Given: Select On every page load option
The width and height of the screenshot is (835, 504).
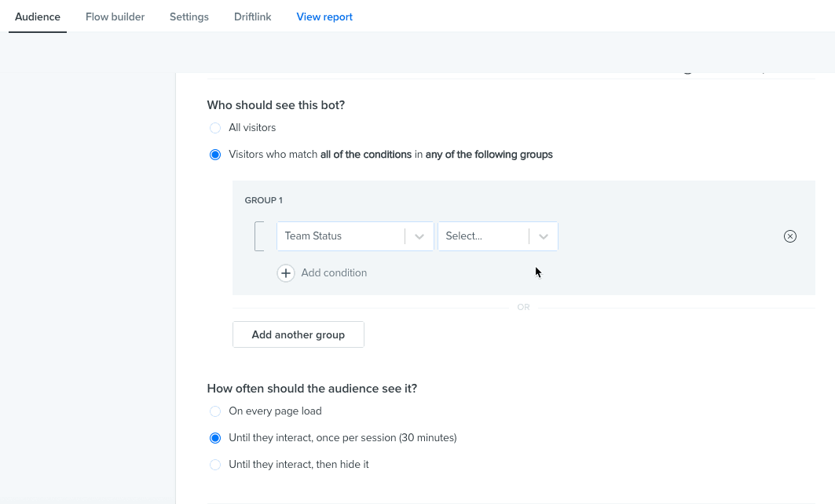Looking at the screenshot, I should [215, 411].
